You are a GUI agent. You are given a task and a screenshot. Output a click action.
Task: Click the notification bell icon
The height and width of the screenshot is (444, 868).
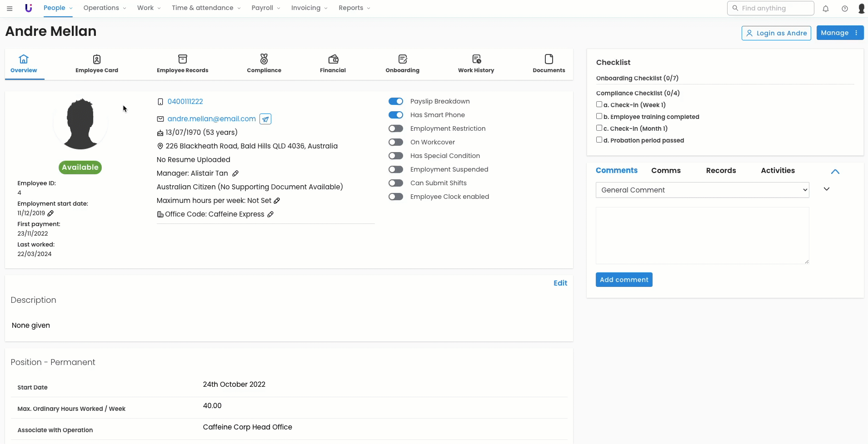coord(826,9)
